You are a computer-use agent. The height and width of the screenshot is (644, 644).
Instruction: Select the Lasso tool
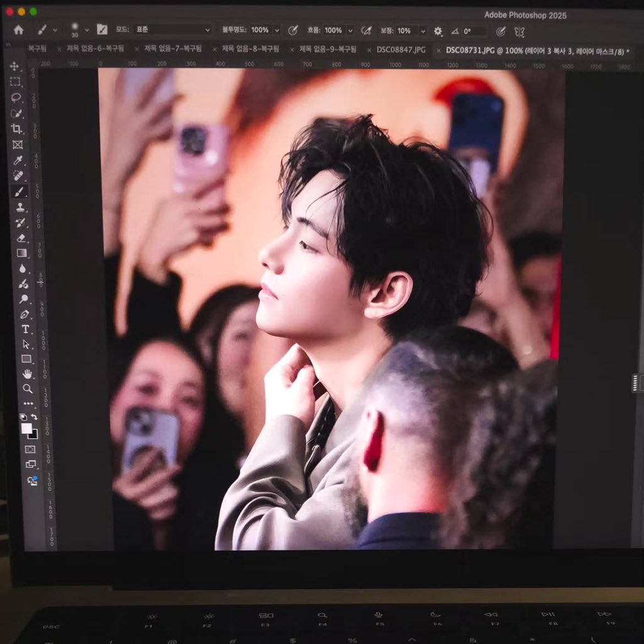click(16, 97)
